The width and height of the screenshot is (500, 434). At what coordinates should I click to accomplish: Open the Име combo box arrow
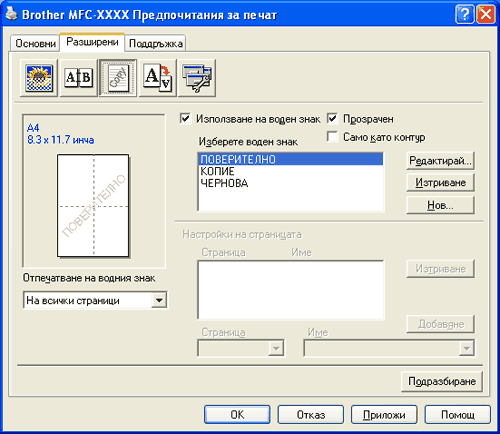[466, 348]
